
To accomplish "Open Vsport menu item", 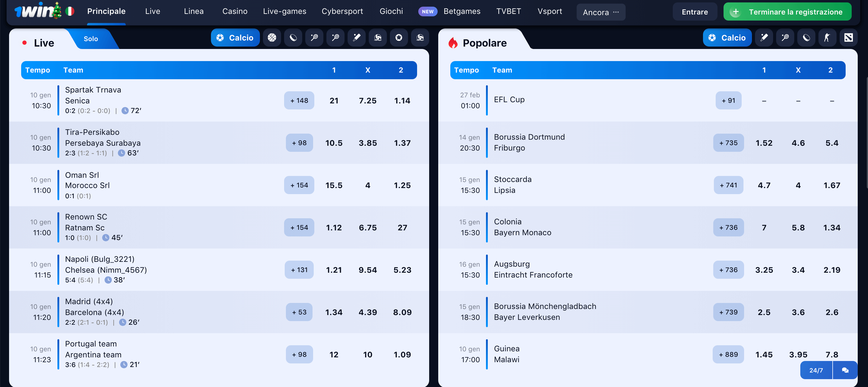I will (x=549, y=11).
